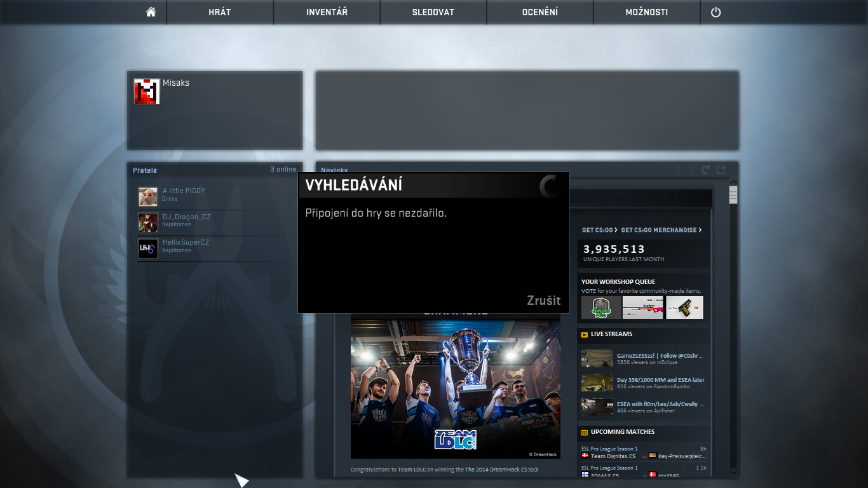868x488 pixels.
Task: Open the GET CS:GO link
Action: click(x=599, y=230)
